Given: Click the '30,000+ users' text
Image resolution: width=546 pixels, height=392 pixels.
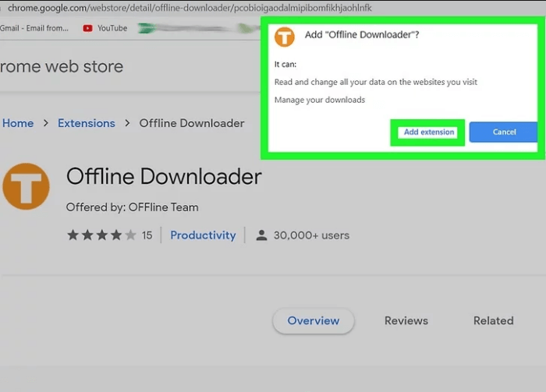Looking at the screenshot, I should (x=311, y=235).
